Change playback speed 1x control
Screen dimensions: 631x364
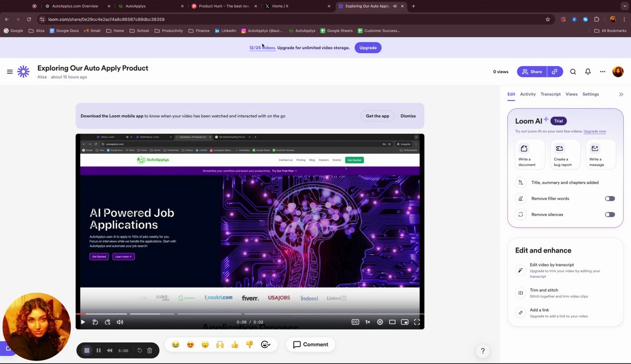pyautogui.click(x=368, y=322)
